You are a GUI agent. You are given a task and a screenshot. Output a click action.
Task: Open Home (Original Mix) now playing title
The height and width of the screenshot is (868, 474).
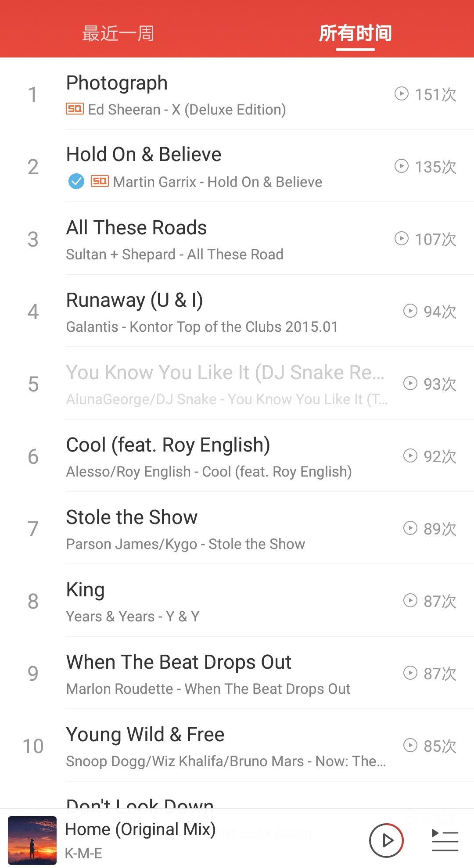point(140,830)
